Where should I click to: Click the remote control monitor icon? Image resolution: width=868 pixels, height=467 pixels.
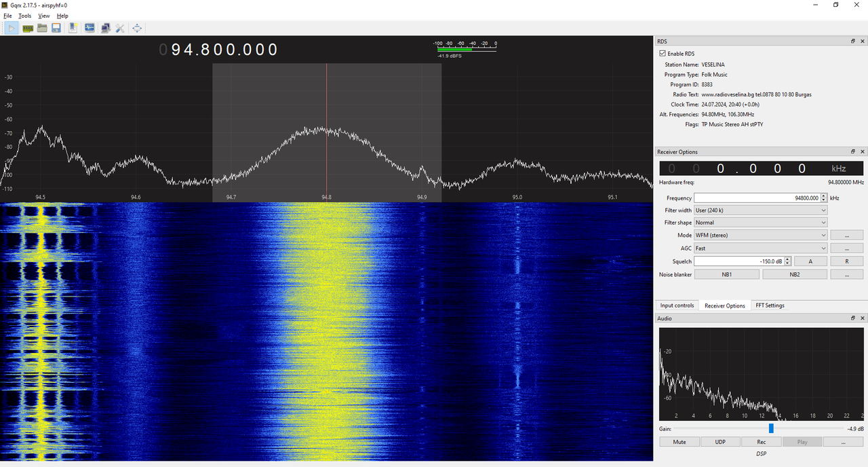pyautogui.click(x=90, y=28)
